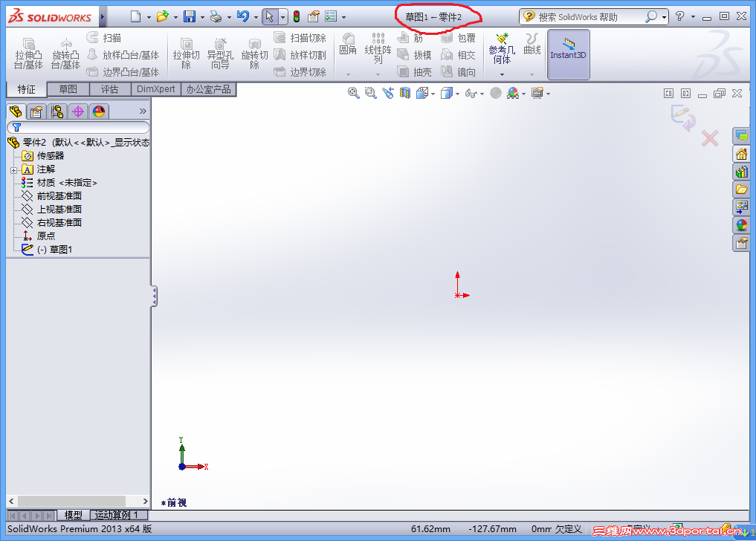This screenshot has height=541, width=756.
Task: Expand the Curves dropdown arrow
Action: [532, 74]
